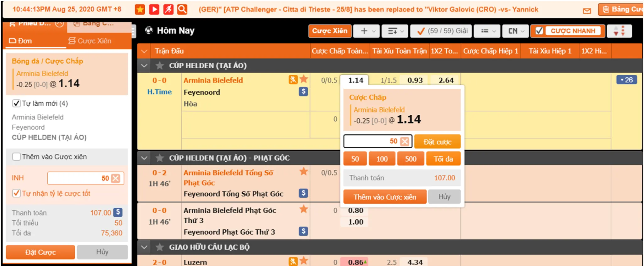The height and width of the screenshot is (266, 644).
Task: Collapse the CÚP HELDEN (TẠI ÁO) section
Action: 144,65
